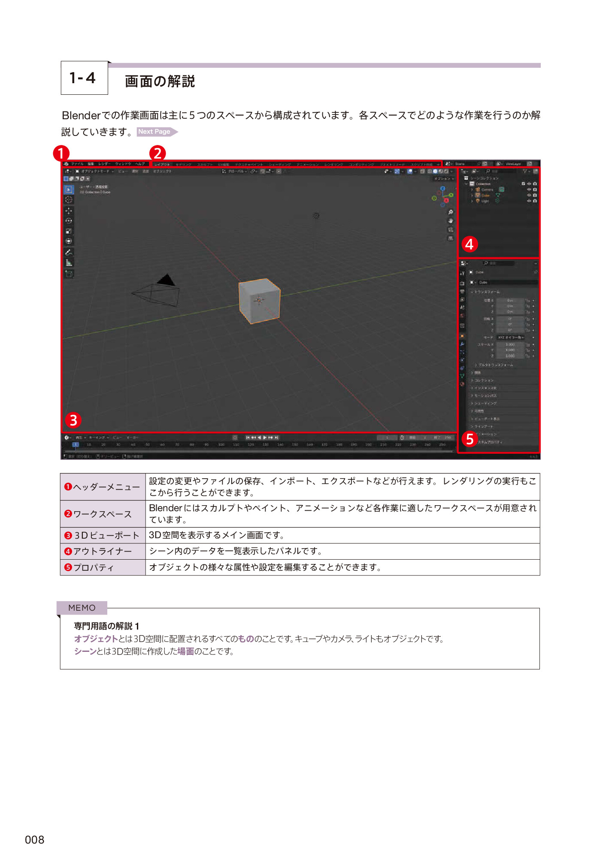615x868 pixels.
Task: Open the rotation mode XYZ Euler dropdown
Action: click(x=511, y=338)
